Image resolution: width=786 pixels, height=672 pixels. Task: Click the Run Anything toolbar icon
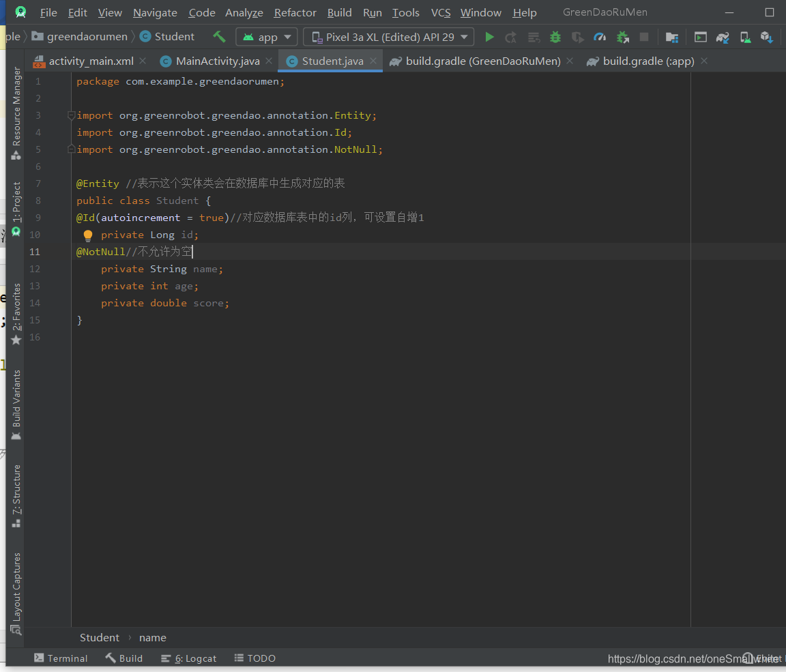pyautogui.click(x=700, y=37)
